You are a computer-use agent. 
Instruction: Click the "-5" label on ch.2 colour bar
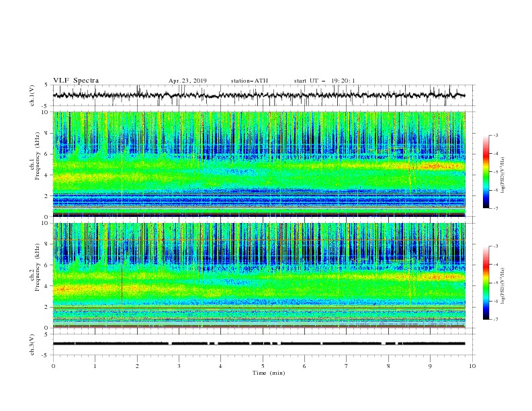(495, 283)
